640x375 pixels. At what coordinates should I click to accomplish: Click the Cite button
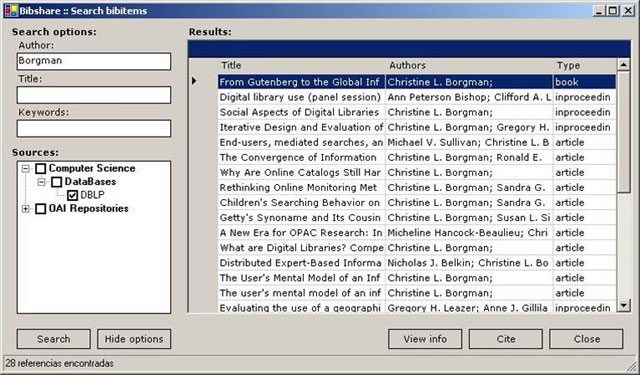click(506, 339)
